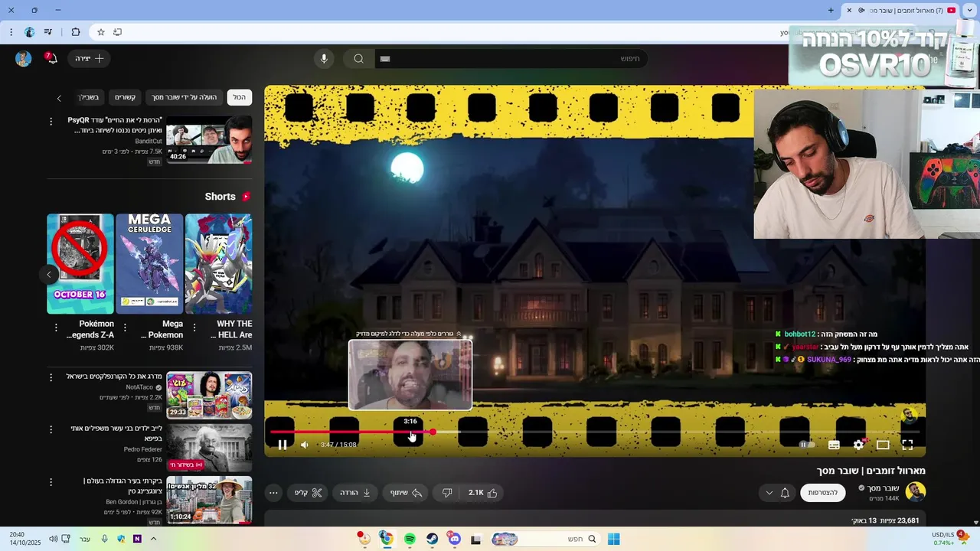Open options for Ben Gordon video
The height and width of the screenshot is (551, 980).
(51, 482)
